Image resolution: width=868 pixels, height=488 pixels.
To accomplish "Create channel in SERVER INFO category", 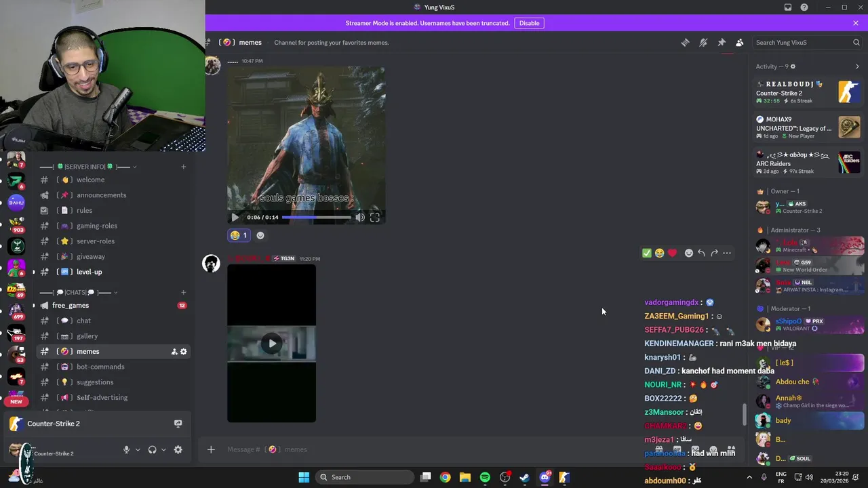I will pos(183,167).
